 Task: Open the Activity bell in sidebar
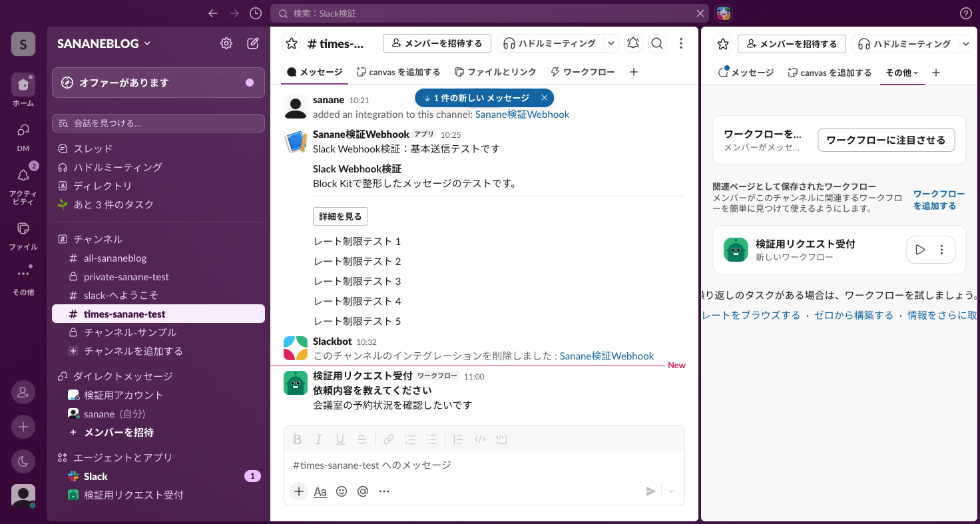pos(23,176)
